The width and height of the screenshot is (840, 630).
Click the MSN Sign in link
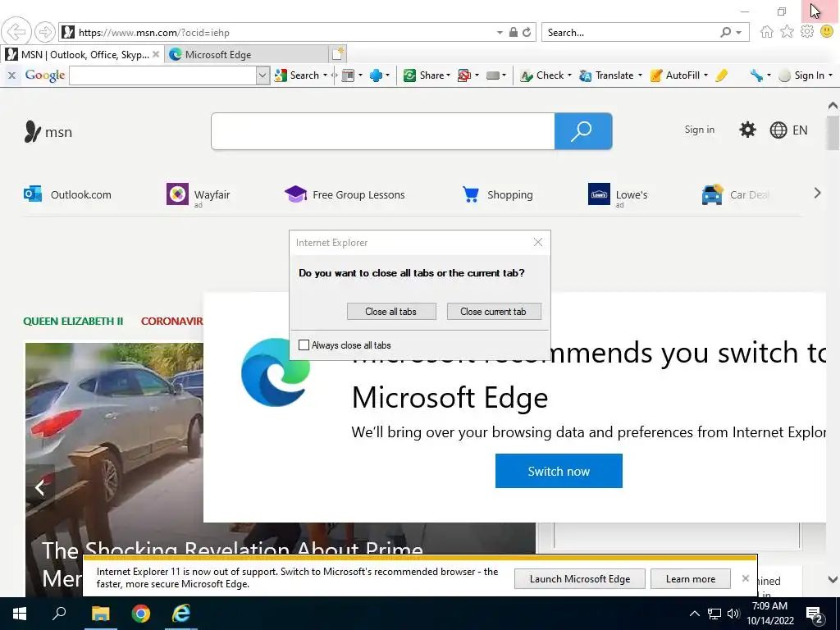point(699,130)
